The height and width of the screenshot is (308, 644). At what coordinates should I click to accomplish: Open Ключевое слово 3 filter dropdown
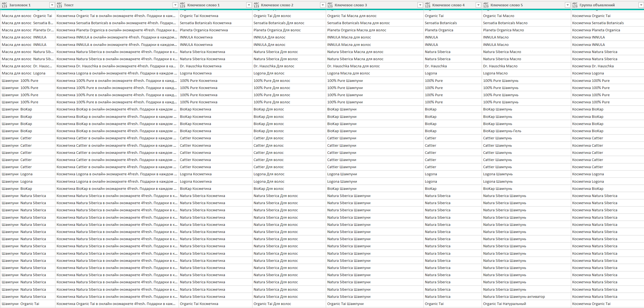(x=420, y=5)
